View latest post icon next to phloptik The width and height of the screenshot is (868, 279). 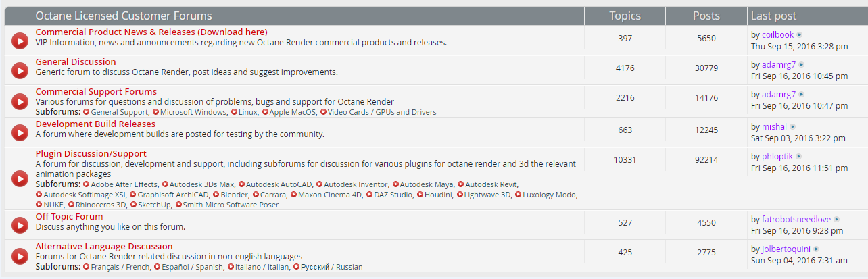(798, 157)
